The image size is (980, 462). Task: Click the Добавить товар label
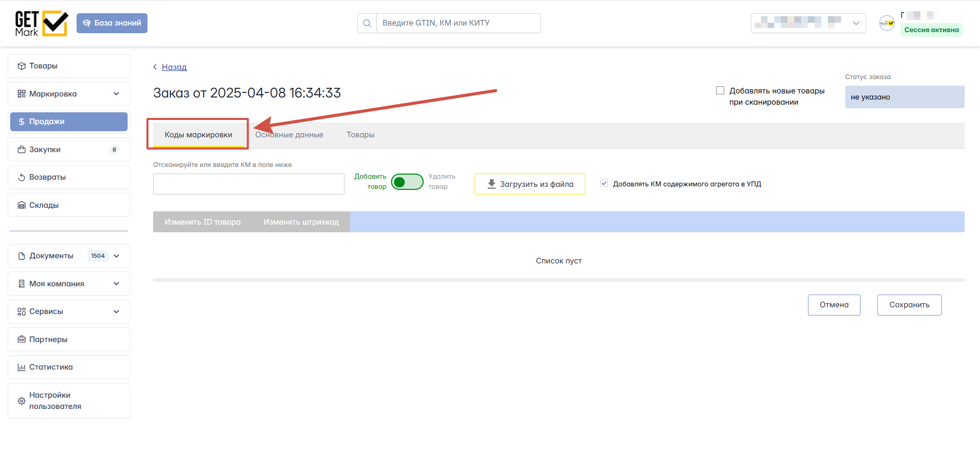click(x=371, y=182)
